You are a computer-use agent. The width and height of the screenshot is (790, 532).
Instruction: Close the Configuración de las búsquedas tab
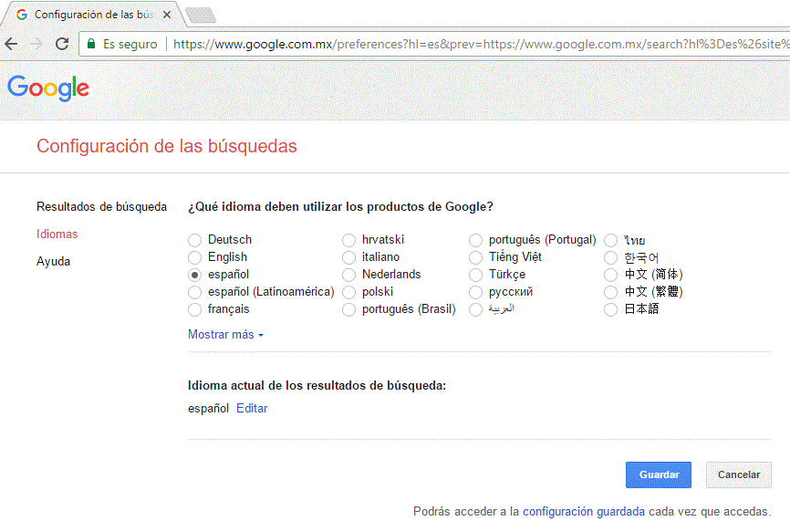click(167, 15)
